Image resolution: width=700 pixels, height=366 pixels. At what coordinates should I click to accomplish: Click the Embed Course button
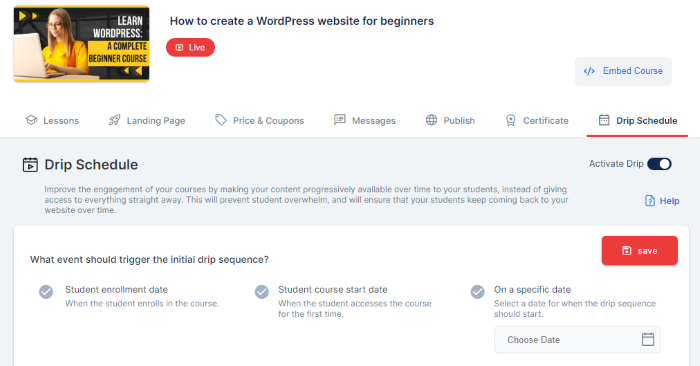pyautogui.click(x=623, y=71)
